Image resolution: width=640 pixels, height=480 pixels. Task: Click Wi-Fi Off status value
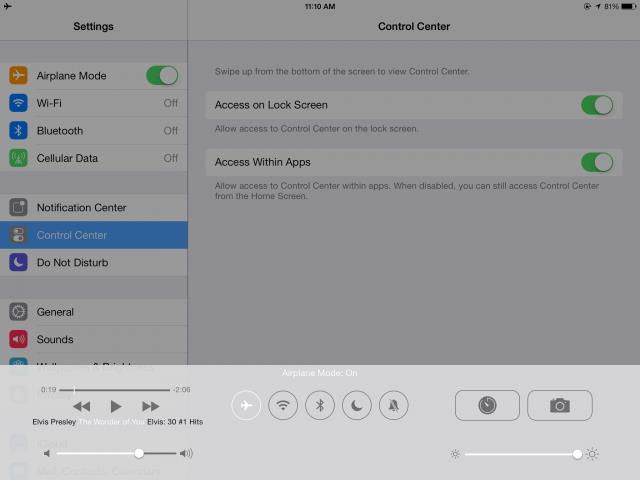(171, 103)
